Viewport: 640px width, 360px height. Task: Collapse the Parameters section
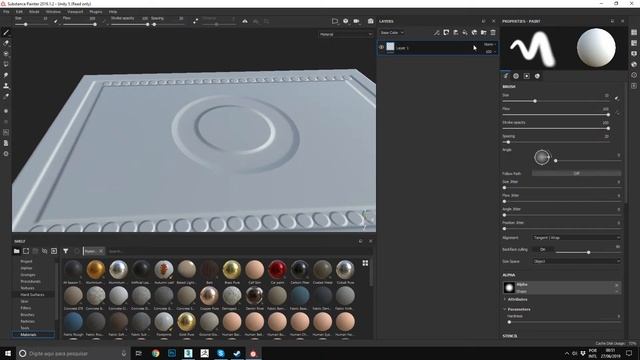517,309
